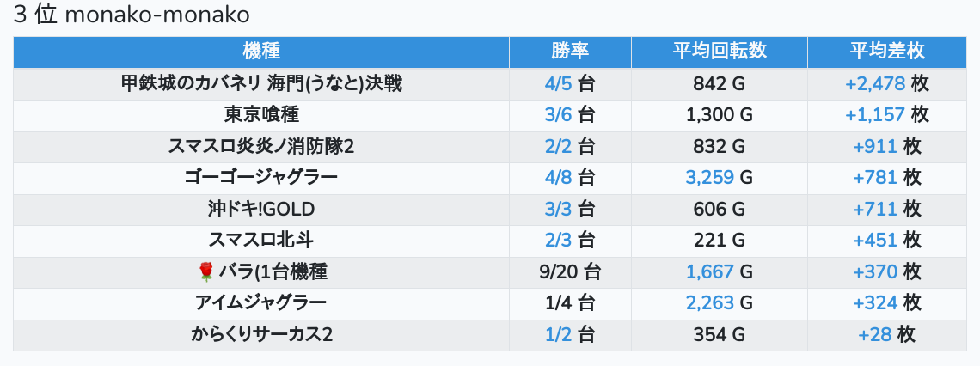Click the 2,263 G spins value
The height and width of the screenshot is (366, 980).
coord(720,303)
